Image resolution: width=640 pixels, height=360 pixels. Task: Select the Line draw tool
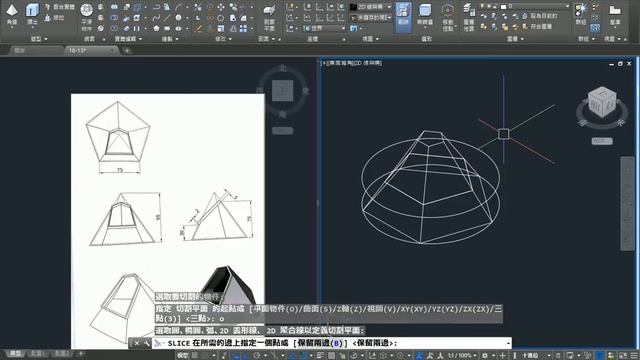[167, 18]
